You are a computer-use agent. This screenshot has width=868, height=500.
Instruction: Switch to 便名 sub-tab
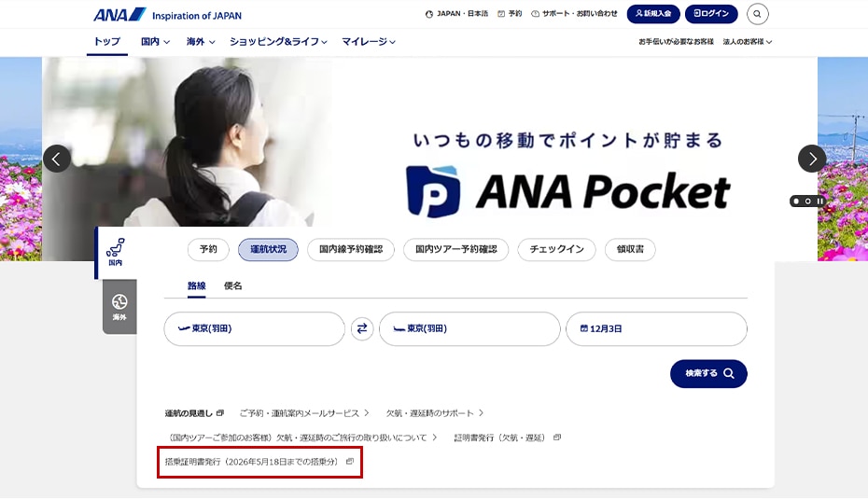click(233, 286)
